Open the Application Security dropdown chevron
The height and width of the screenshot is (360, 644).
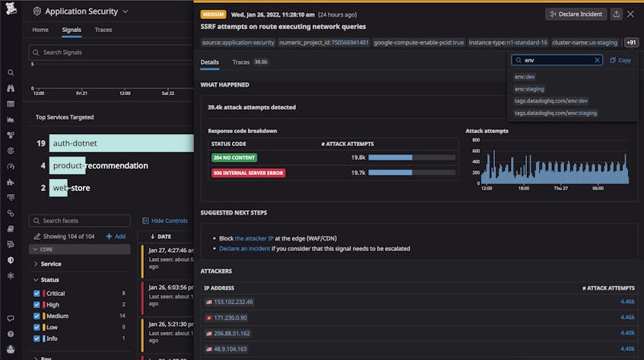[125, 11]
